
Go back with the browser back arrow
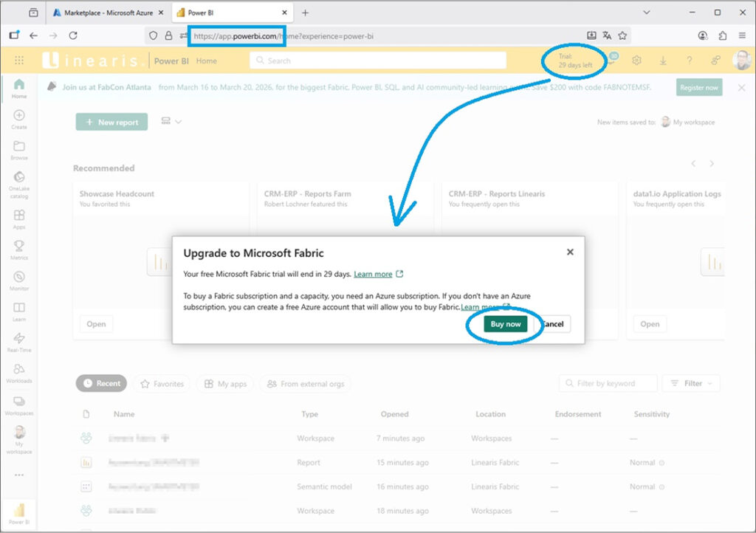tap(33, 35)
